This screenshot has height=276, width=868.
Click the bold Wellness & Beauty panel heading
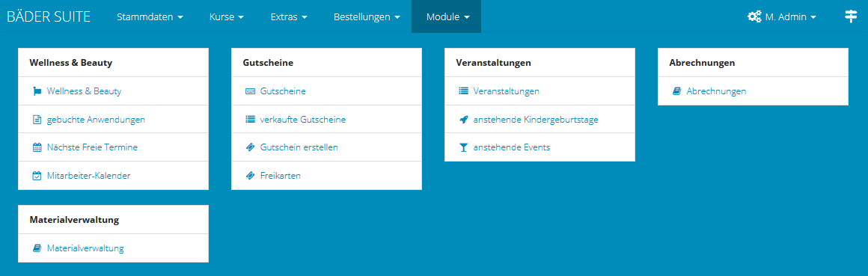click(71, 63)
